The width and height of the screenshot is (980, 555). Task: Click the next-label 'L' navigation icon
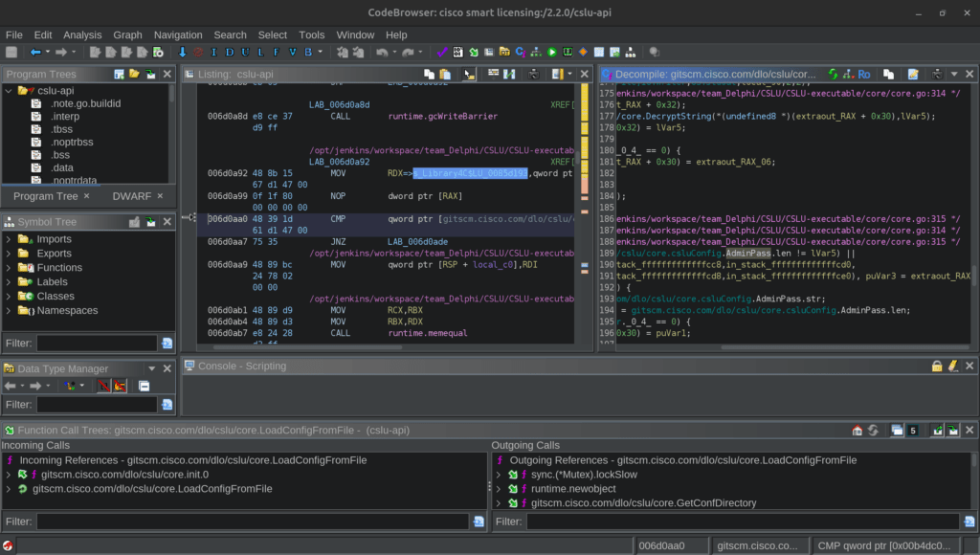[x=260, y=53]
